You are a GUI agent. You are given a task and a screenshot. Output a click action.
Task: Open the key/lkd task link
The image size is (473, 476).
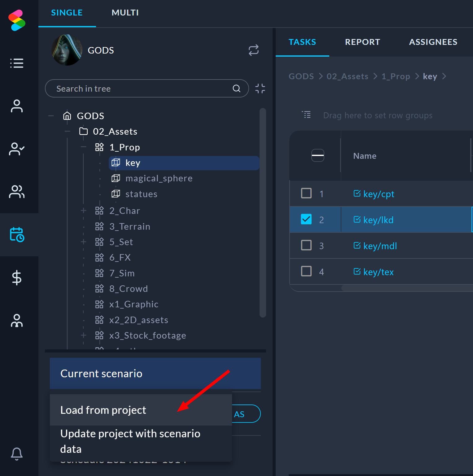378,220
